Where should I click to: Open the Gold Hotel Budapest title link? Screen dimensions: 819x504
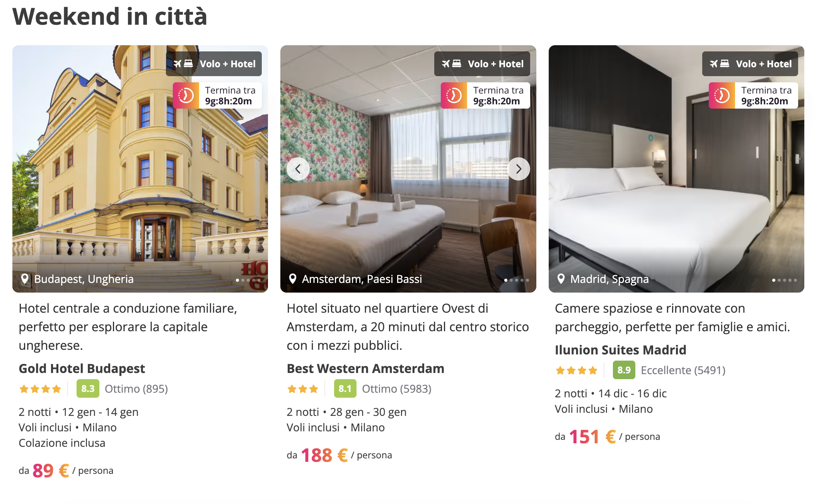(82, 368)
